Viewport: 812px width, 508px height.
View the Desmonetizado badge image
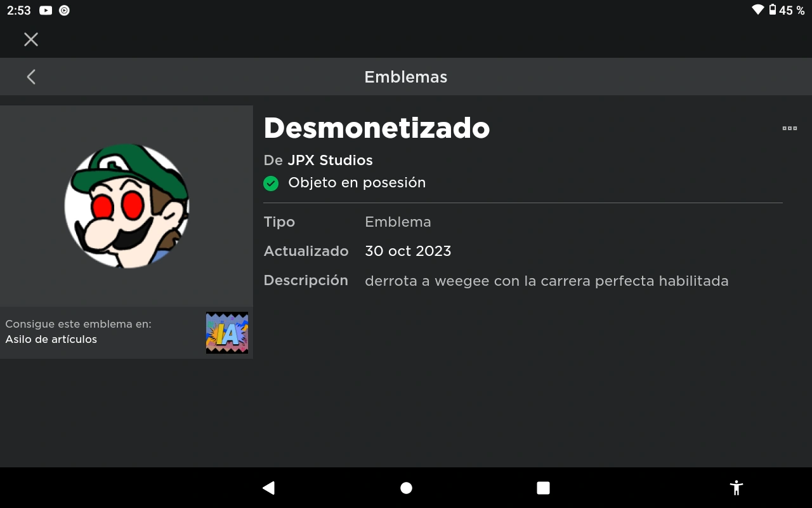pyautogui.click(x=126, y=206)
